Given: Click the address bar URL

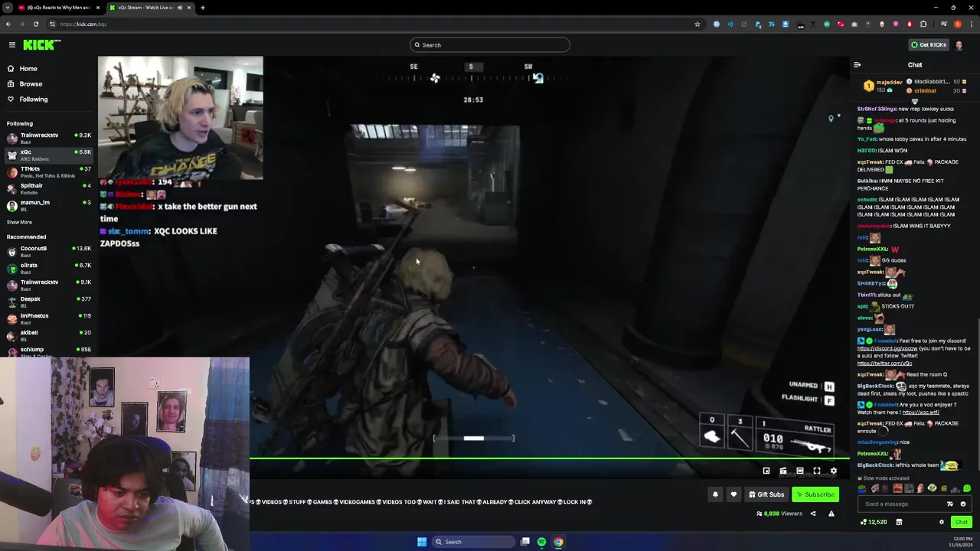Looking at the screenshot, I should coord(83,24).
